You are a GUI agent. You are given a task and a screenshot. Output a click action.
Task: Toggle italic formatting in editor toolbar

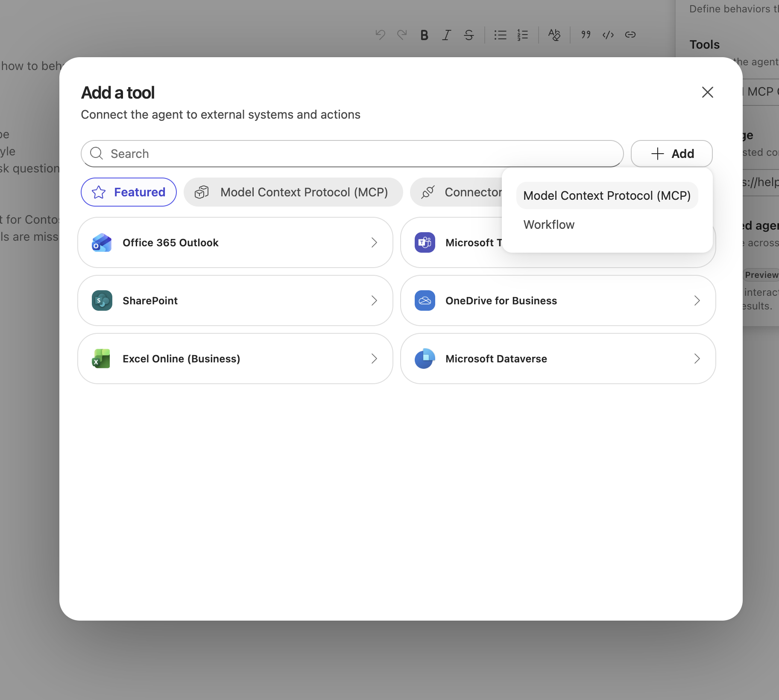click(447, 35)
